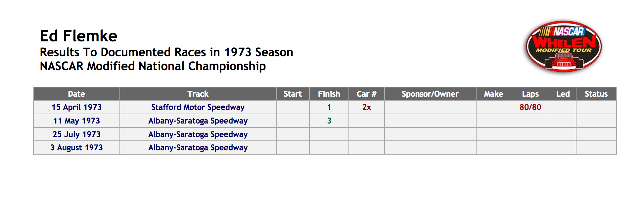Click the Led column header
The width and height of the screenshot is (644, 202).
coord(563,94)
